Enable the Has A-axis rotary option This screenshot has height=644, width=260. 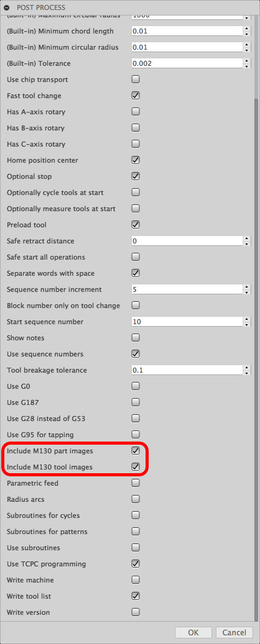coord(136,111)
